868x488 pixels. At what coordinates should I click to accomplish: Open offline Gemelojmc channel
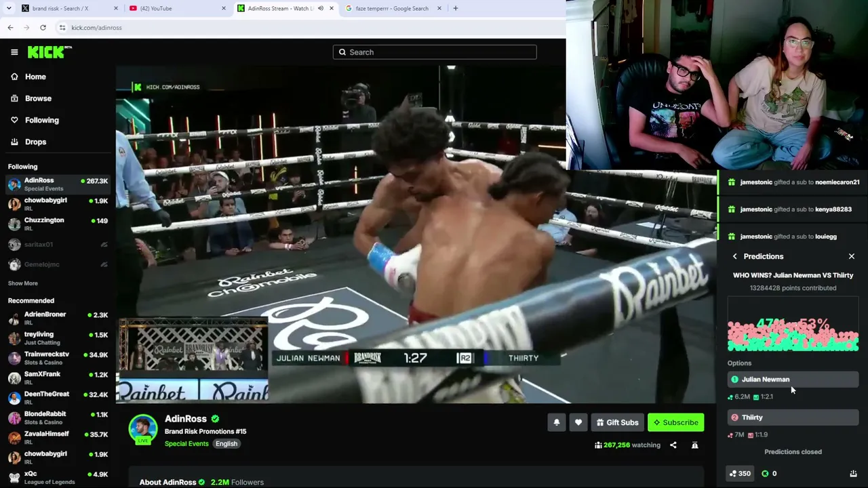pyautogui.click(x=58, y=264)
